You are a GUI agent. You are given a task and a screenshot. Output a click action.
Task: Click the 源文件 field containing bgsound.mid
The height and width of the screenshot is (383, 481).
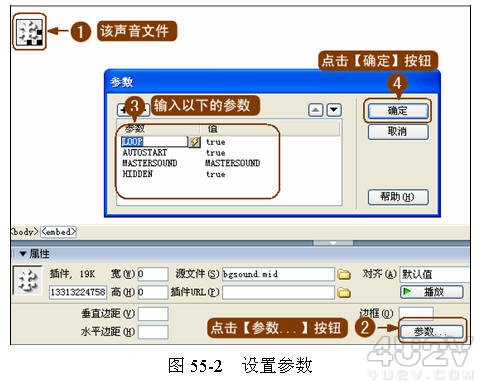(278, 274)
